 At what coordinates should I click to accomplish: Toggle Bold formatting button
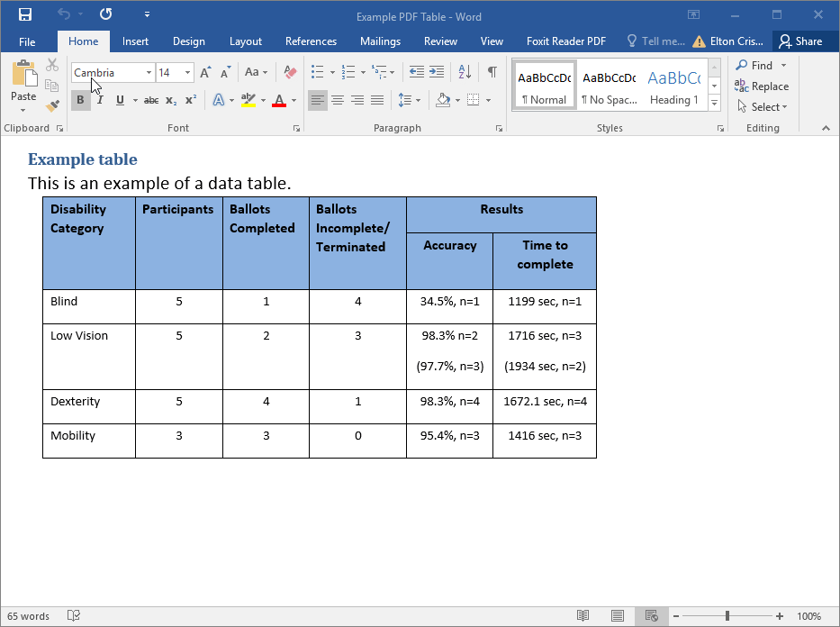pyautogui.click(x=80, y=100)
